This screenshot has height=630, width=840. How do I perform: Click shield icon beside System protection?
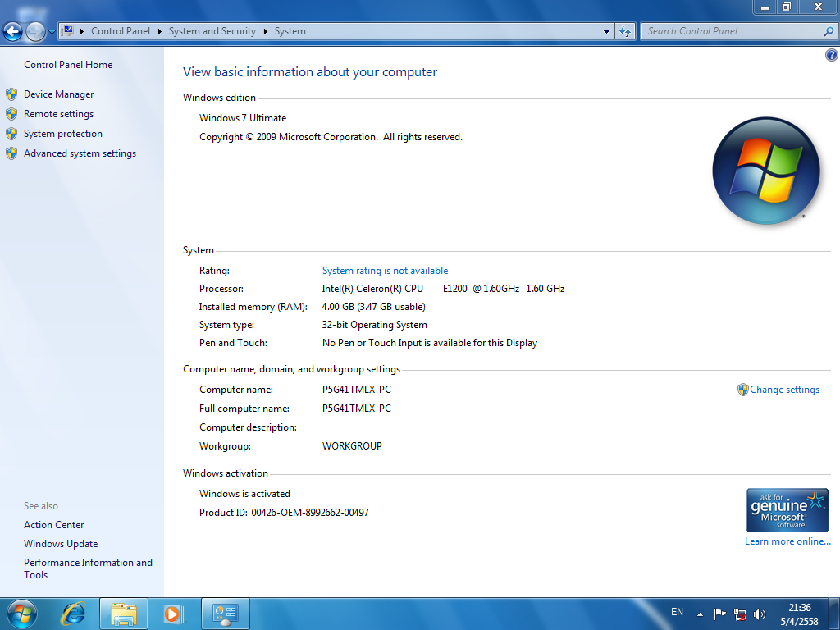click(x=11, y=134)
